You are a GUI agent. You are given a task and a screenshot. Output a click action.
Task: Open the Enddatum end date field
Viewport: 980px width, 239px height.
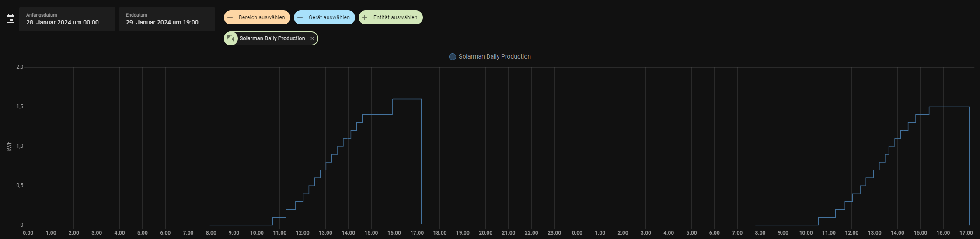(167, 19)
